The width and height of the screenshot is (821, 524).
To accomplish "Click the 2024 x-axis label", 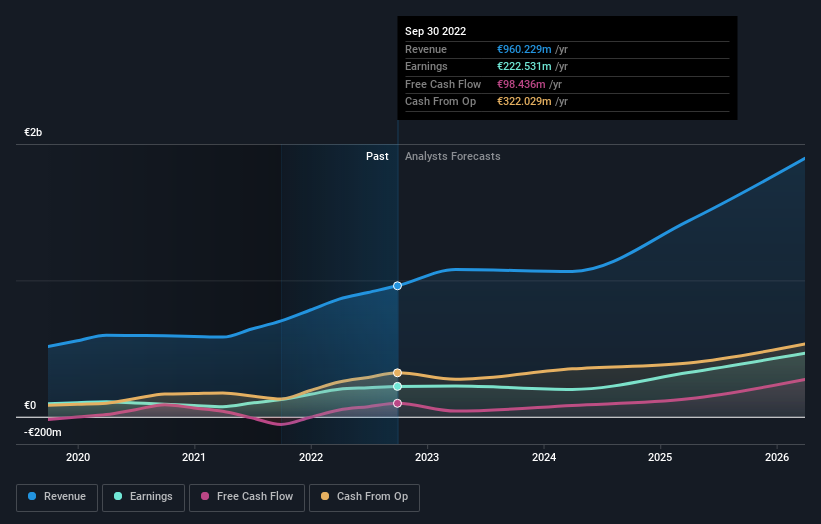I will pyautogui.click(x=544, y=457).
